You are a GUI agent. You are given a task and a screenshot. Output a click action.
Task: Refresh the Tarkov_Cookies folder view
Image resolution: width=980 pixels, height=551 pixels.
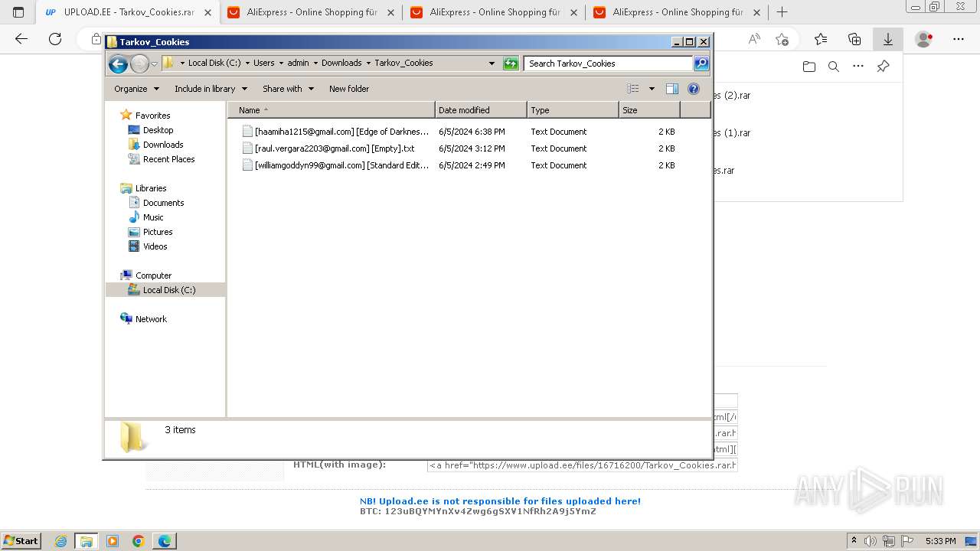pyautogui.click(x=511, y=64)
